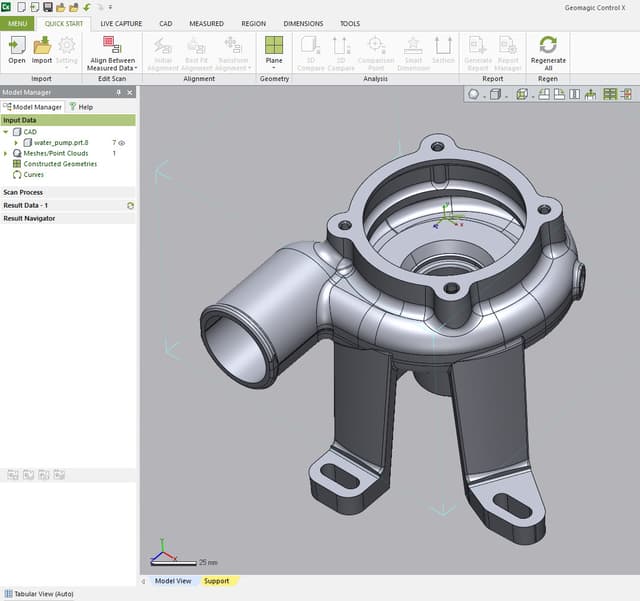This screenshot has width=640, height=601.
Task: Select Curves in the Input Data tree
Action: click(33, 174)
